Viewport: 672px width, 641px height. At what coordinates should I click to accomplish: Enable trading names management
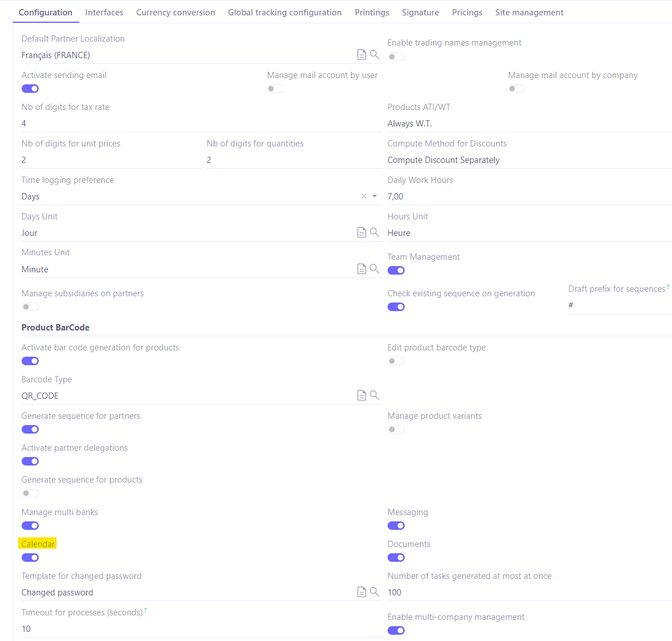pyautogui.click(x=396, y=56)
